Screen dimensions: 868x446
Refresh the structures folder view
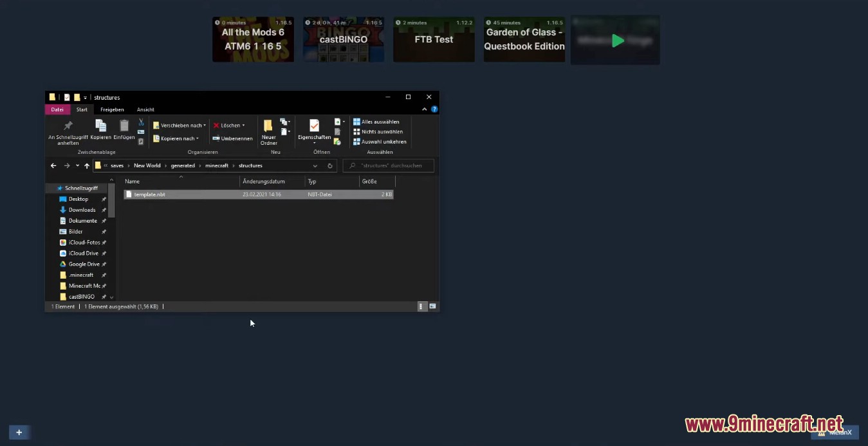pyautogui.click(x=330, y=165)
